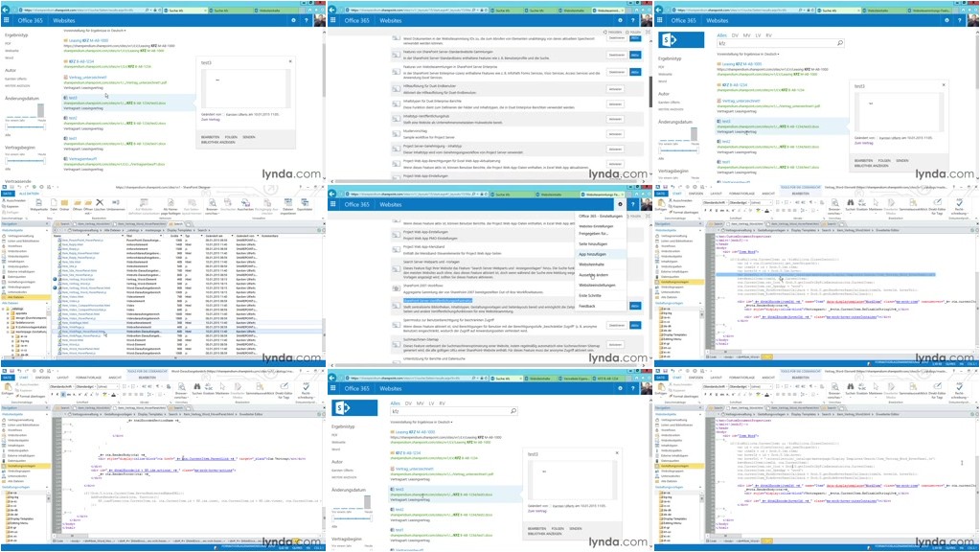This screenshot has height=552, width=980.
Task: Open test2 result in top-right screenshot
Action: (725, 141)
